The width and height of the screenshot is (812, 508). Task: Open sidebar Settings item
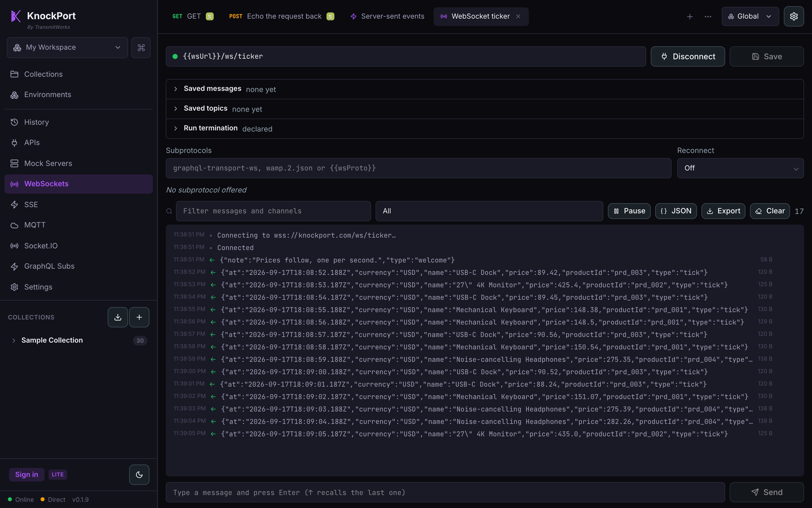pyautogui.click(x=78, y=287)
